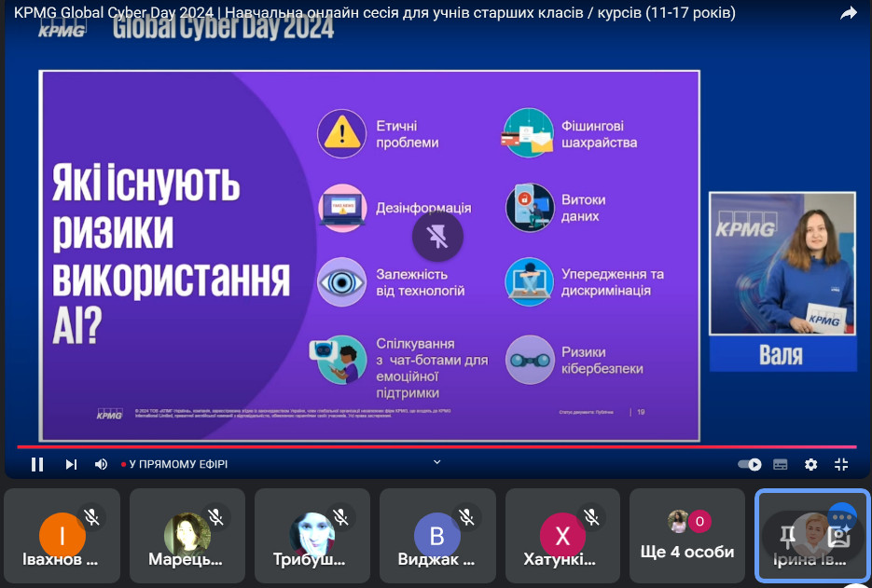Share the video with the arrow icon

[x=848, y=13]
